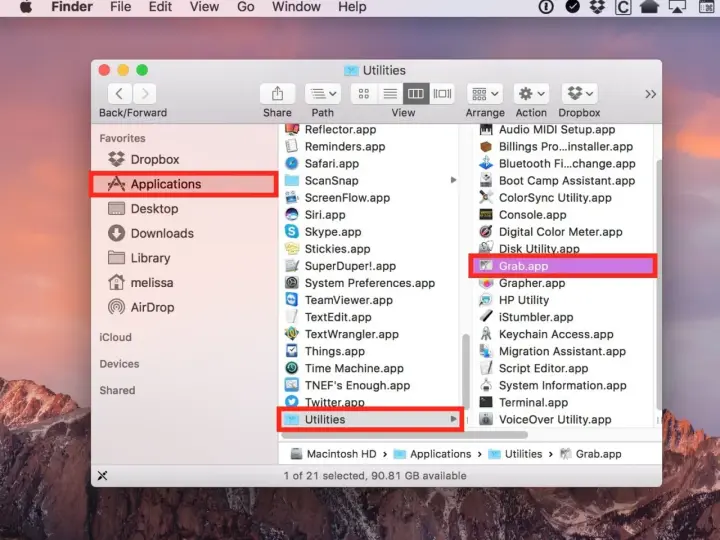The height and width of the screenshot is (540, 720).
Task: Click the VoiceOver Utility.app icon
Action: click(486, 419)
